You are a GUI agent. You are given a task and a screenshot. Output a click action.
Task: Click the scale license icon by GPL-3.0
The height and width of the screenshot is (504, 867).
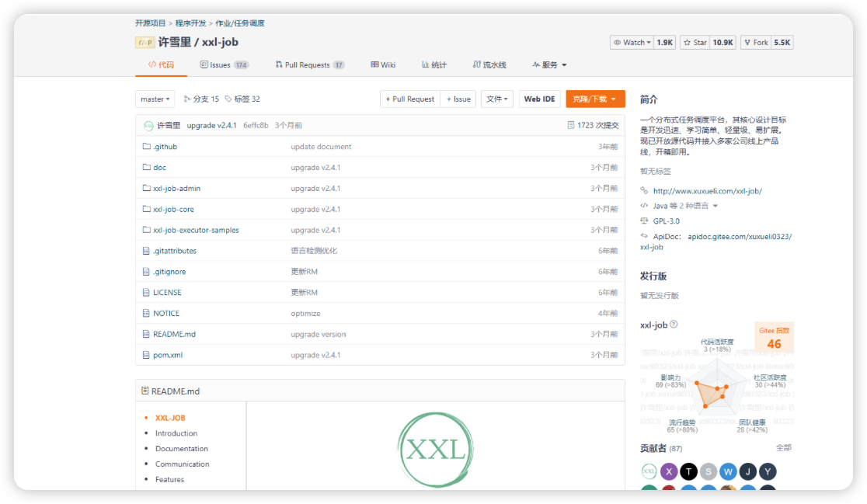(644, 221)
